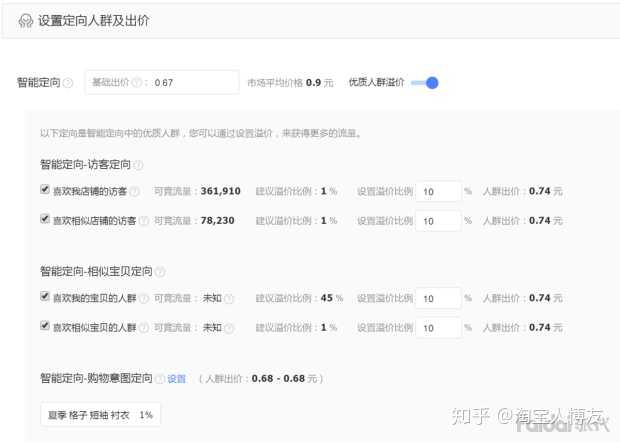Screen dimensions: 620x443
Task: Click the 0.68 - 0.68 元 price range
Action: [x=285, y=379]
